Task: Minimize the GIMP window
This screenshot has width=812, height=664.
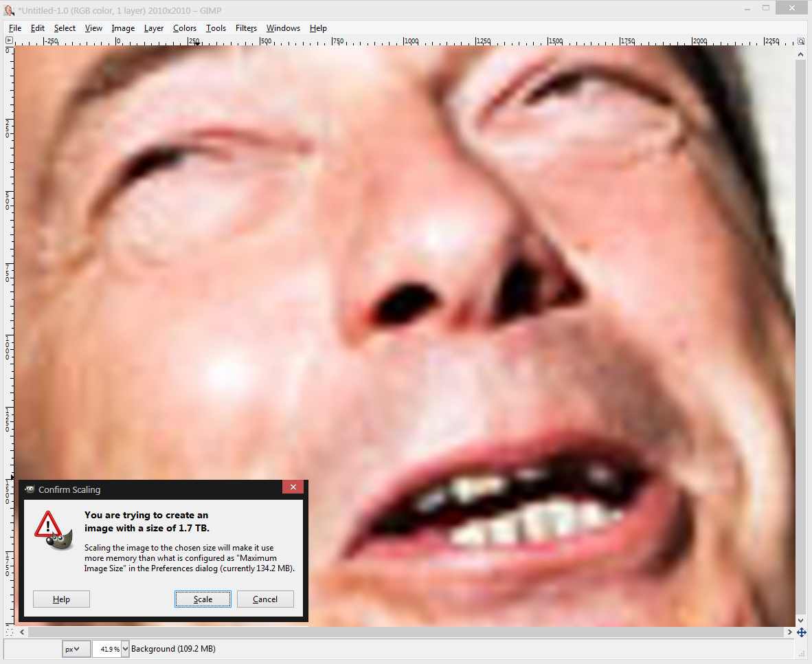Action: 747,8
